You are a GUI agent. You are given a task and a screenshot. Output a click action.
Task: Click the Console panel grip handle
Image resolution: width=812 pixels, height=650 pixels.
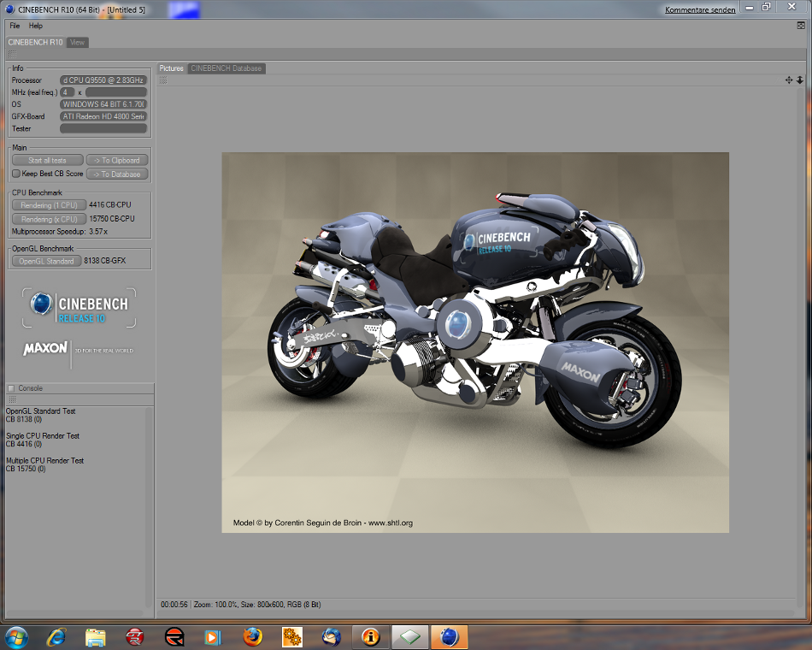coord(13,399)
